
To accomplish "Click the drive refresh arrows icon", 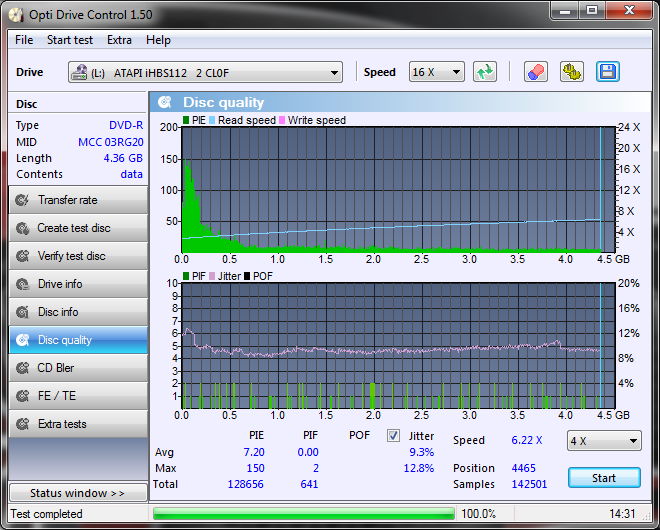I will 485,72.
